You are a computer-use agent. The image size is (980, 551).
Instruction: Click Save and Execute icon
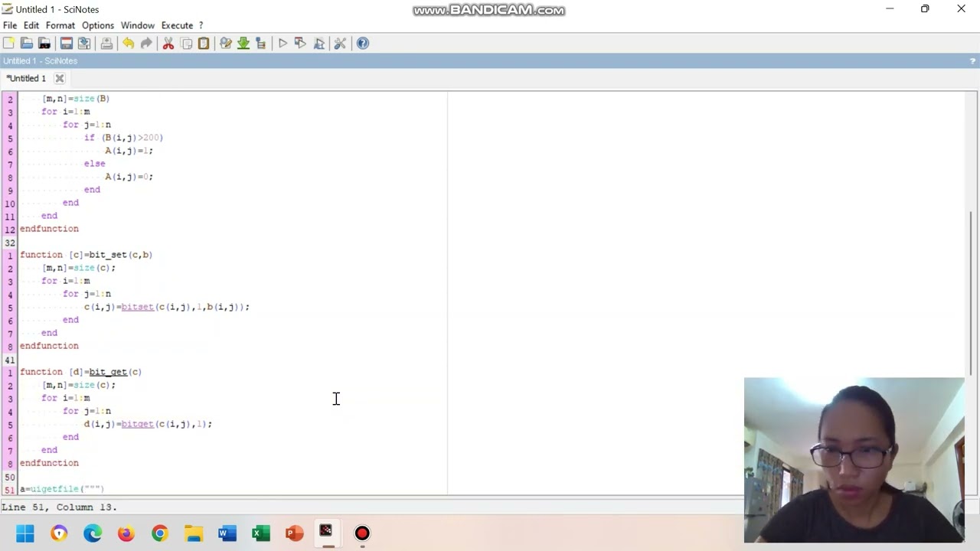(300, 44)
